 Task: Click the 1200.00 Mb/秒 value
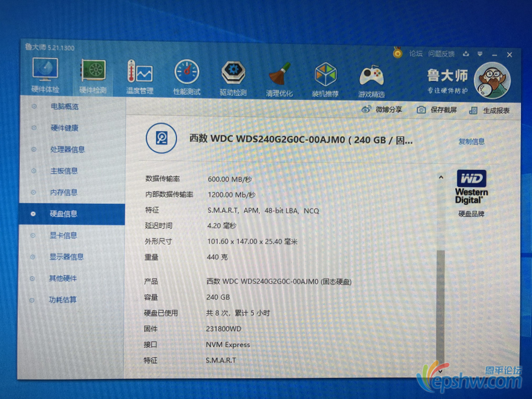[x=231, y=195]
